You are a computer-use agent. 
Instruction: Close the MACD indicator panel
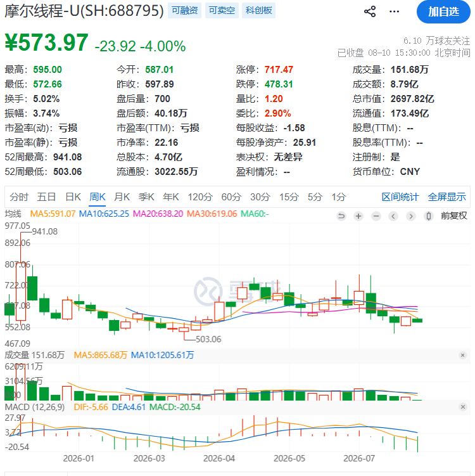[462, 407]
